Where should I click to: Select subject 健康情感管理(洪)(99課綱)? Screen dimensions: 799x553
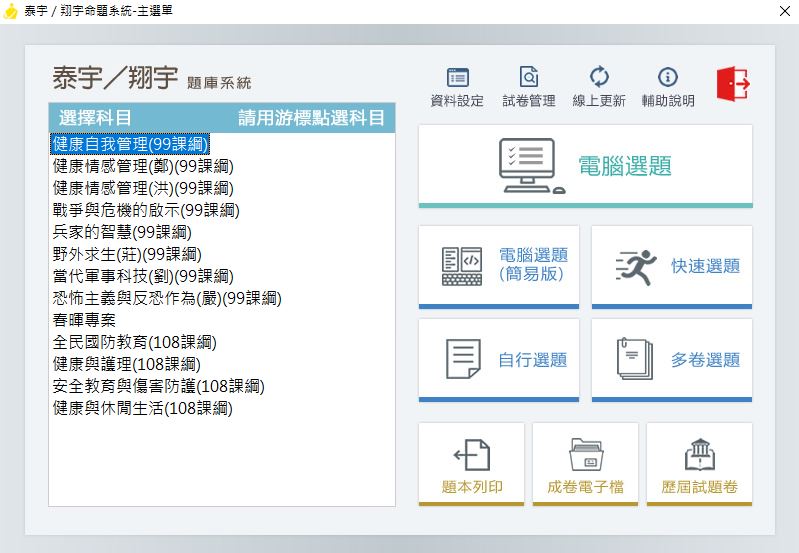(x=143, y=188)
